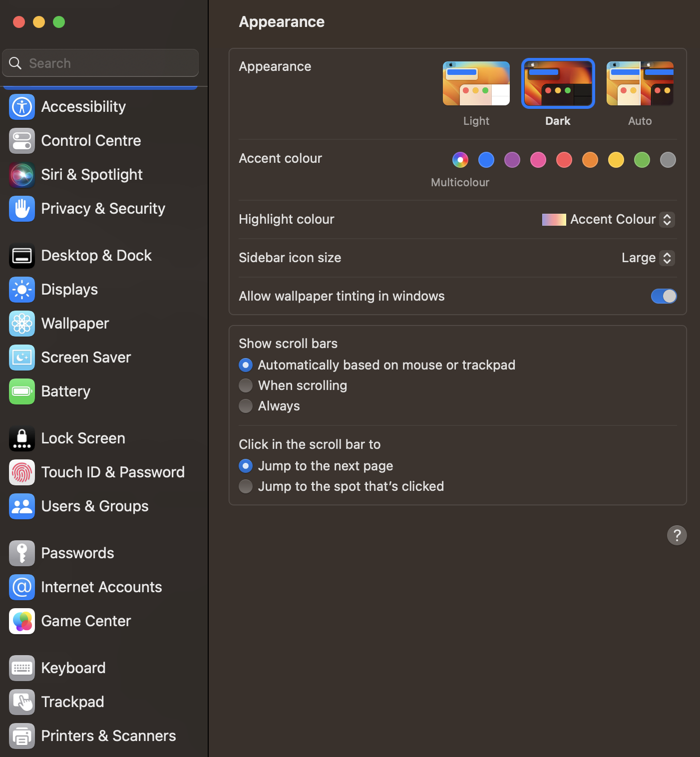
Task: Open Touch ID & Password fingerprint icon
Action: tap(22, 472)
